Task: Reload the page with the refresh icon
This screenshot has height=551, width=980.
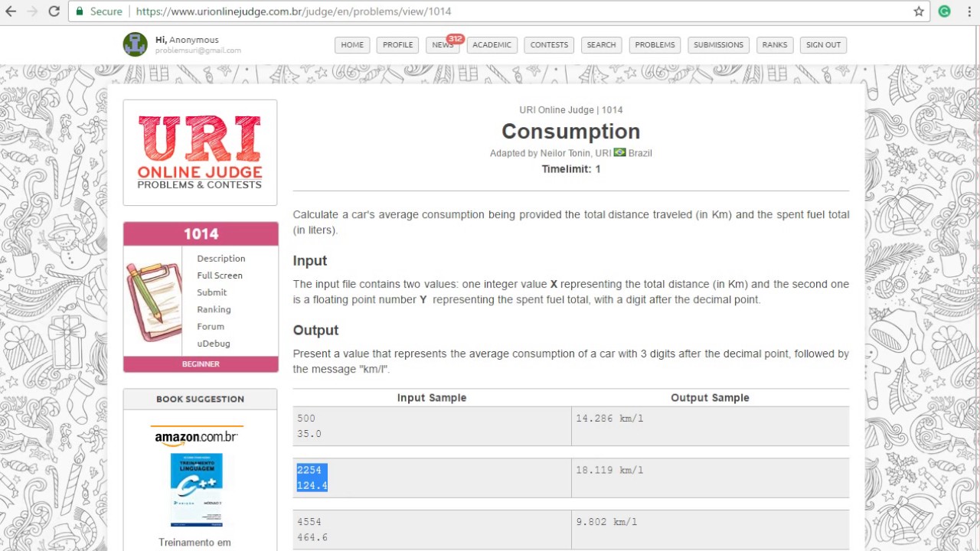Action: 54,11
